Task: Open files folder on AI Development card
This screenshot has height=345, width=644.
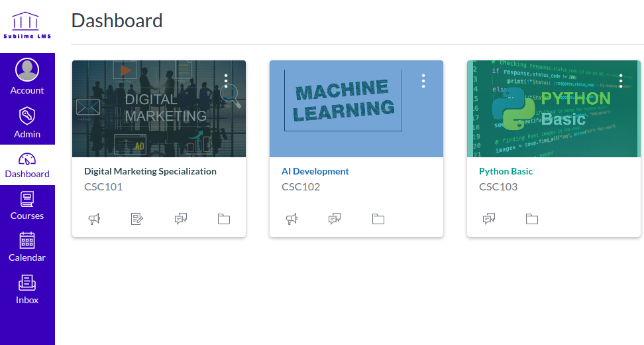Action: [x=378, y=219]
